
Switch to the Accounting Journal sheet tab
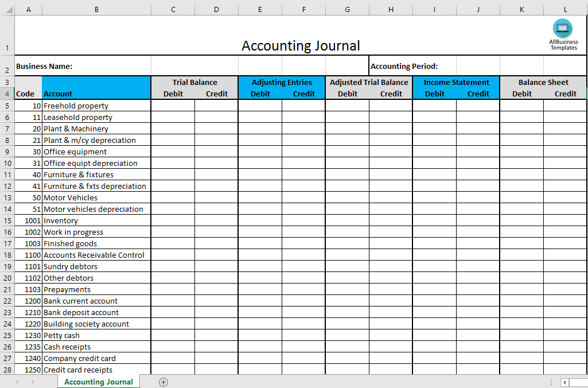99,382
